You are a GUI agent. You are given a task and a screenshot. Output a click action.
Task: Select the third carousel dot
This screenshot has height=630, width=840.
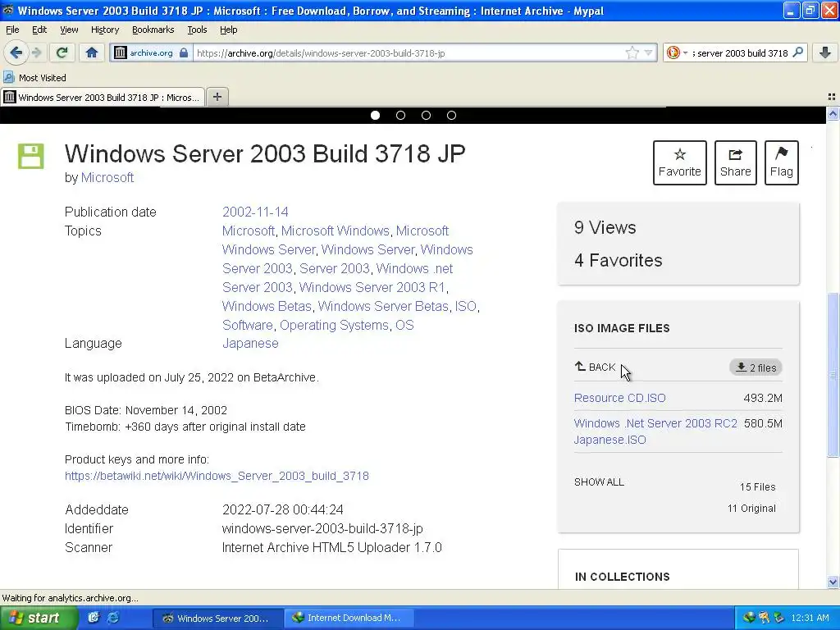click(426, 115)
